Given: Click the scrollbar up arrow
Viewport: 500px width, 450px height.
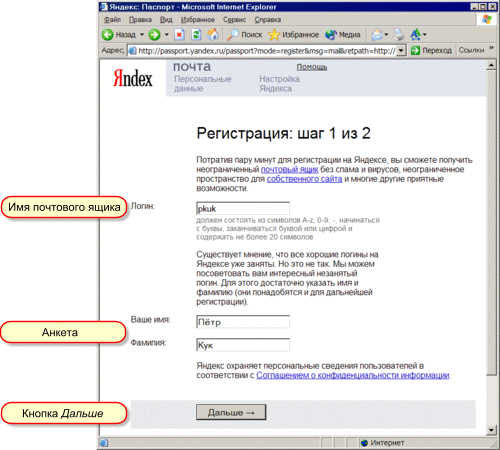Looking at the screenshot, I should (x=491, y=65).
